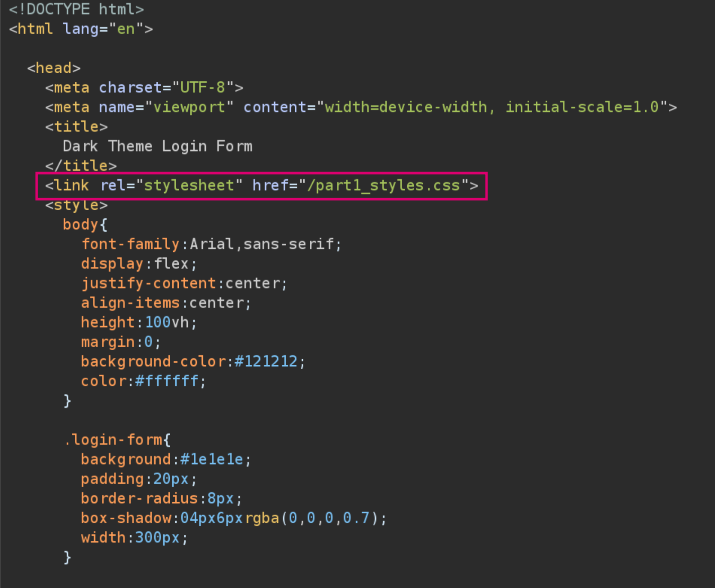The image size is (715, 588).
Task: Click the closing brace of .login-form rule
Action: coord(67,557)
